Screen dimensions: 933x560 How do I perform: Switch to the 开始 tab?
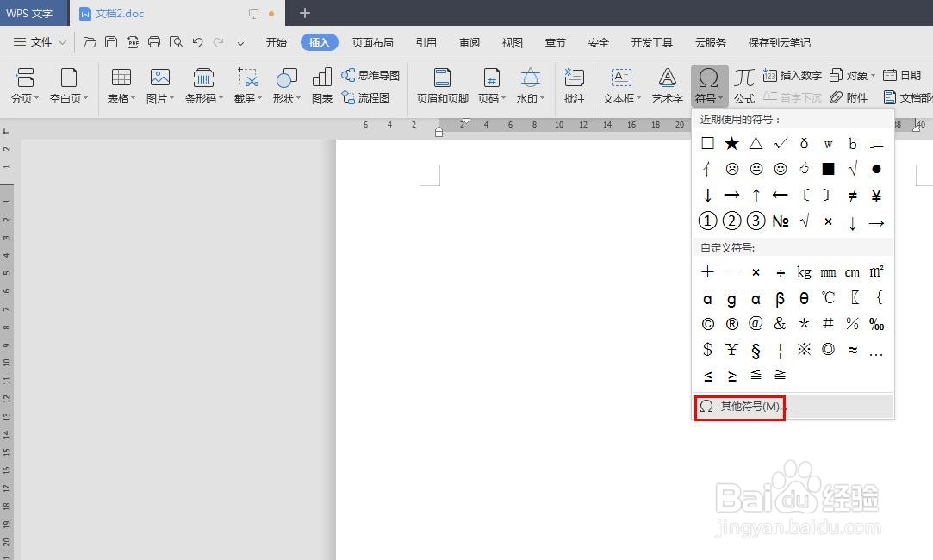point(276,42)
